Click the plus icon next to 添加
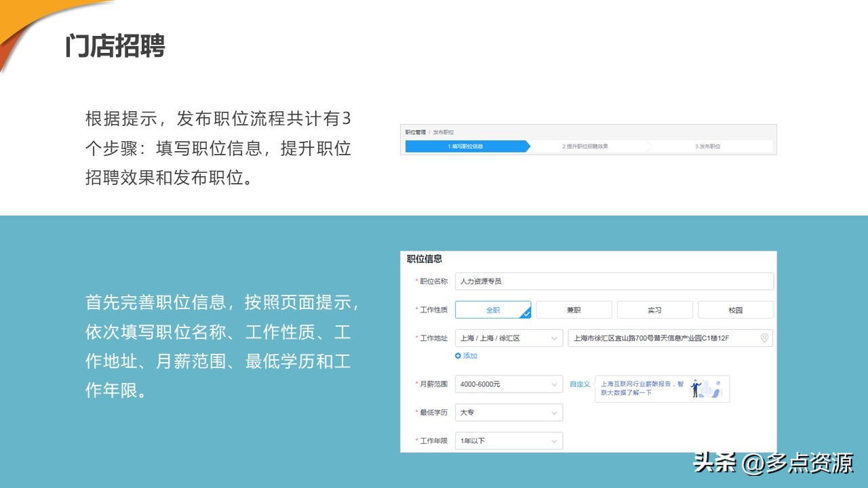 pos(457,356)
